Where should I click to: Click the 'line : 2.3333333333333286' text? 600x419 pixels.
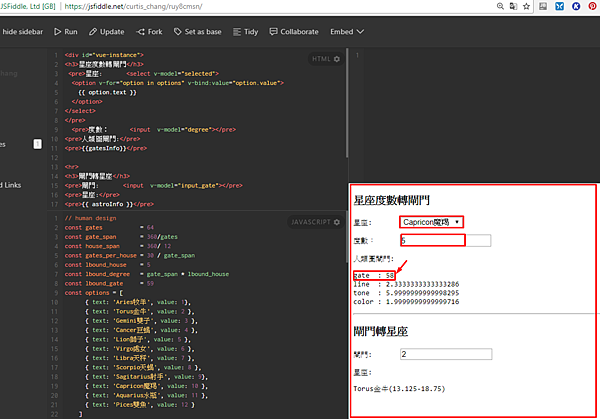coord(406,284)
